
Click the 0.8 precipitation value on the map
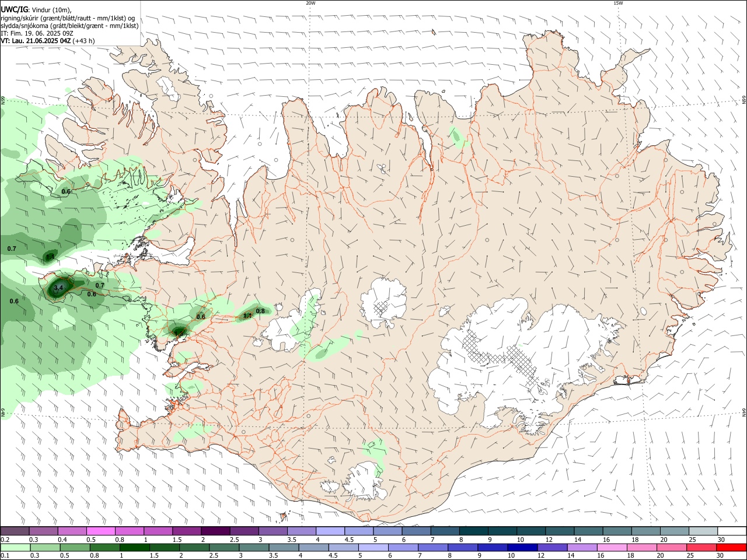[x=260, y=311]
